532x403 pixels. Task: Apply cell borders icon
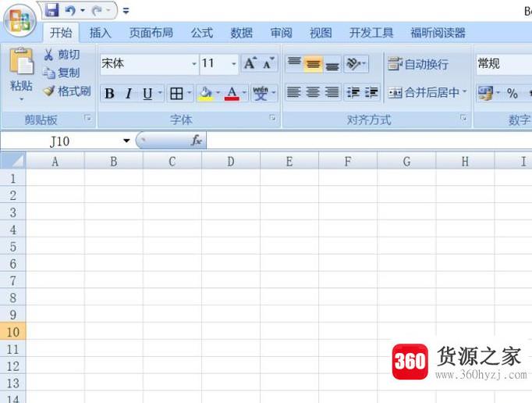click(176, 93)
